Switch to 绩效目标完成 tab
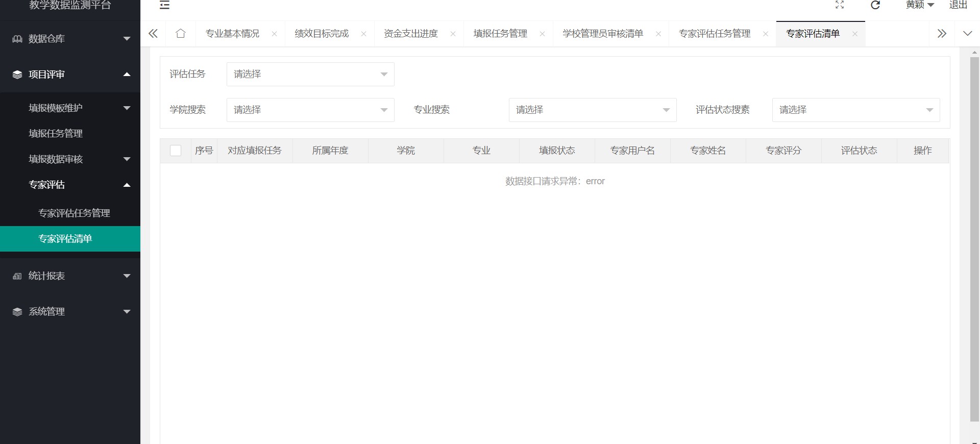 click(x=322, y=34)
